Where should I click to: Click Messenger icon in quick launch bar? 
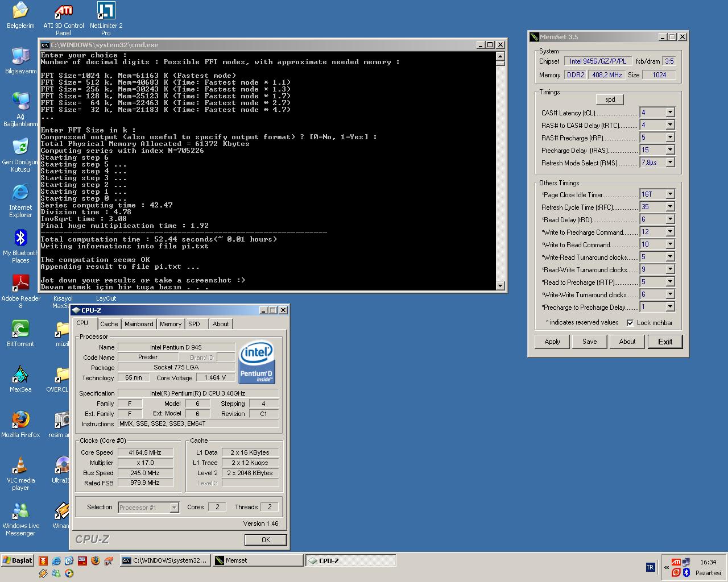(56, 573)
